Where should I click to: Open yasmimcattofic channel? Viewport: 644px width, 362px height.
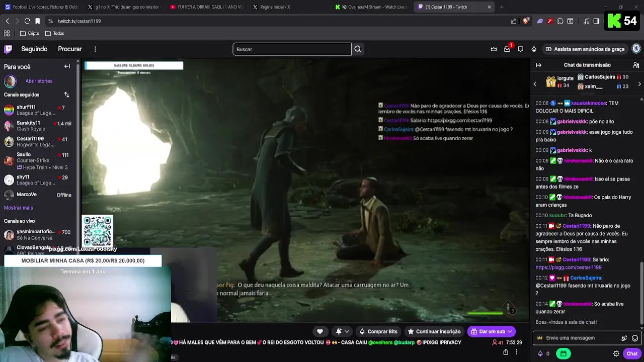point(38,235)
